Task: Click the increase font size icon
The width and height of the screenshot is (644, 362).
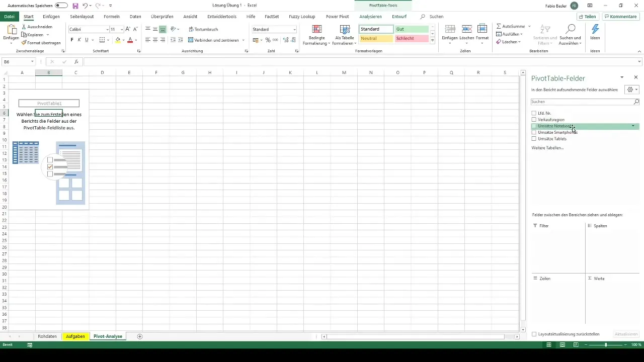Action: point(128,29)
